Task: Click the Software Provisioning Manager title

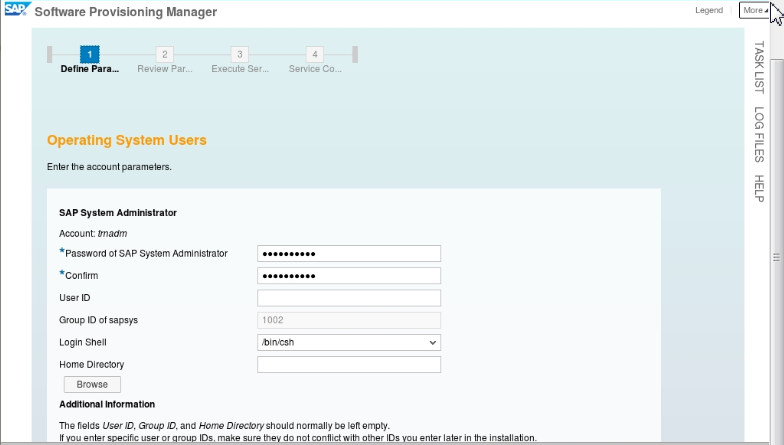Action: 126,12
